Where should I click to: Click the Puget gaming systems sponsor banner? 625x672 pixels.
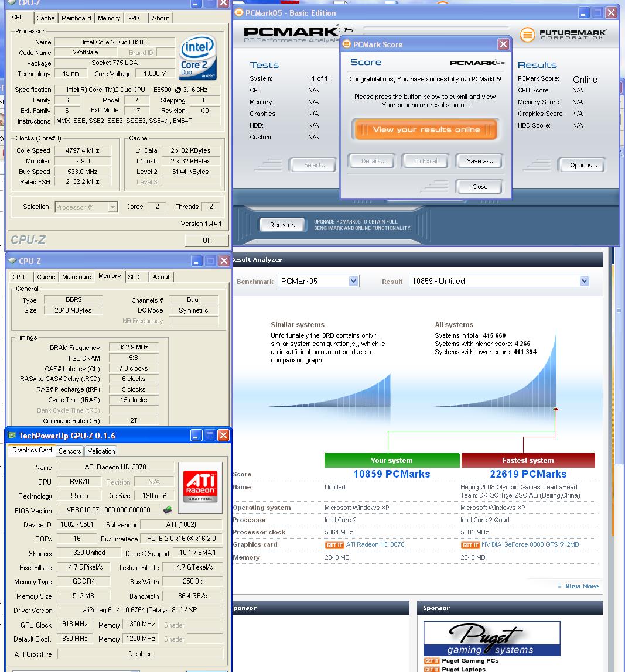pos(491,639)
